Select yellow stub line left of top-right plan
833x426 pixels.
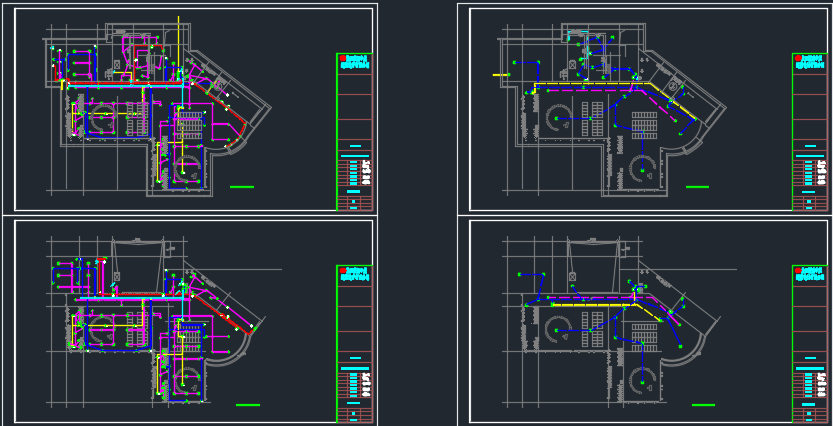click(x=501, y=75)
